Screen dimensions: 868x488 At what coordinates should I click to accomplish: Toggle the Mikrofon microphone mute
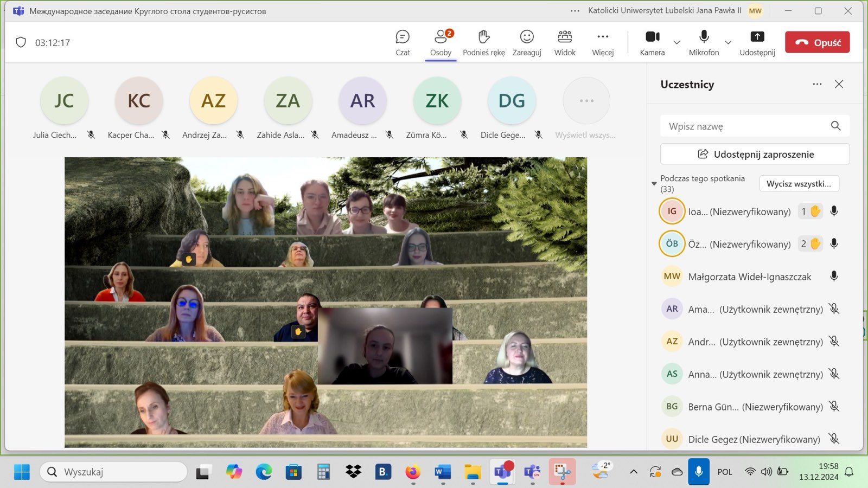[x=704, y=37]
